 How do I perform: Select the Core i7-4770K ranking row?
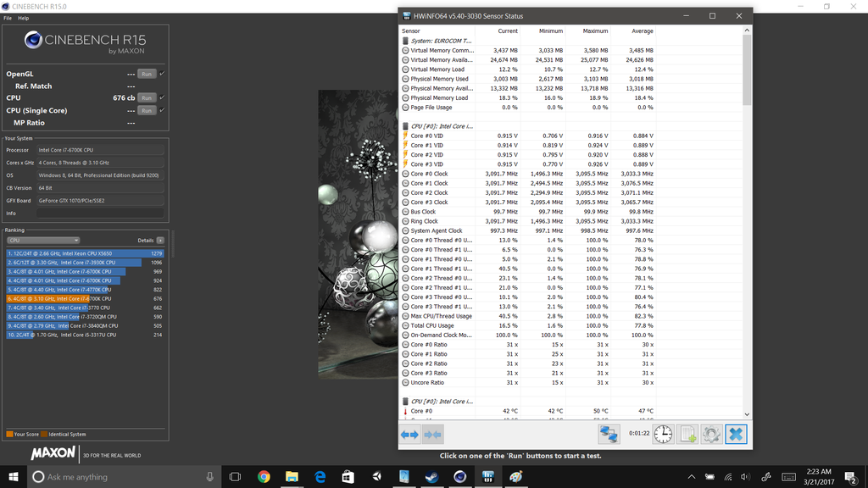[85, 290]
